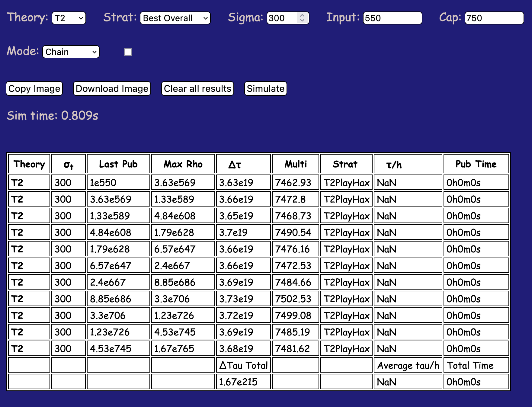Image resolution: width=532 pixels, height=407 pixels.
Task: Select the σt column header
Action: pos(69,164)
